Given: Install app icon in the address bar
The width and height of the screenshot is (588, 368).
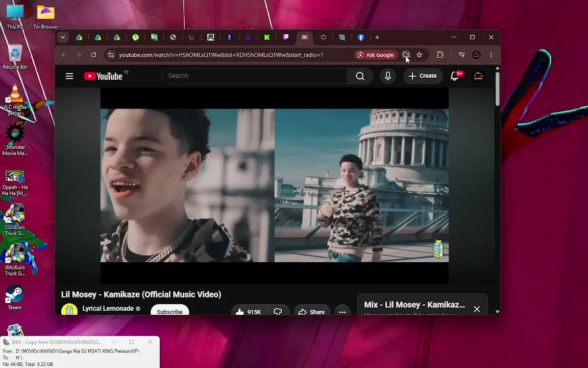Looking at the screenshot, I should (406, 55).
